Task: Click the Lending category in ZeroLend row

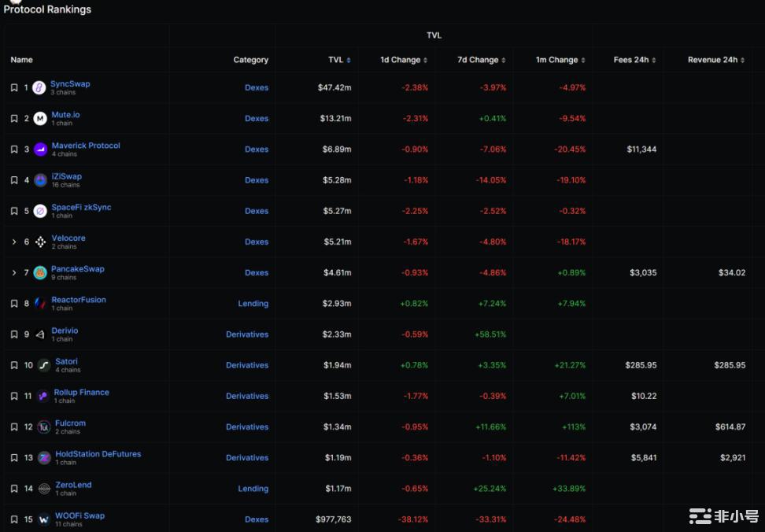Action: [x=253, y=489]
